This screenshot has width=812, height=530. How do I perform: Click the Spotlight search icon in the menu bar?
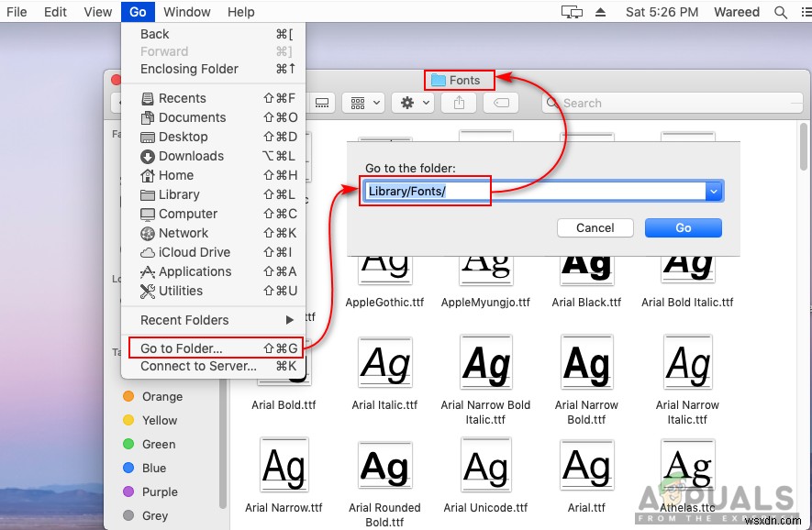781,12
